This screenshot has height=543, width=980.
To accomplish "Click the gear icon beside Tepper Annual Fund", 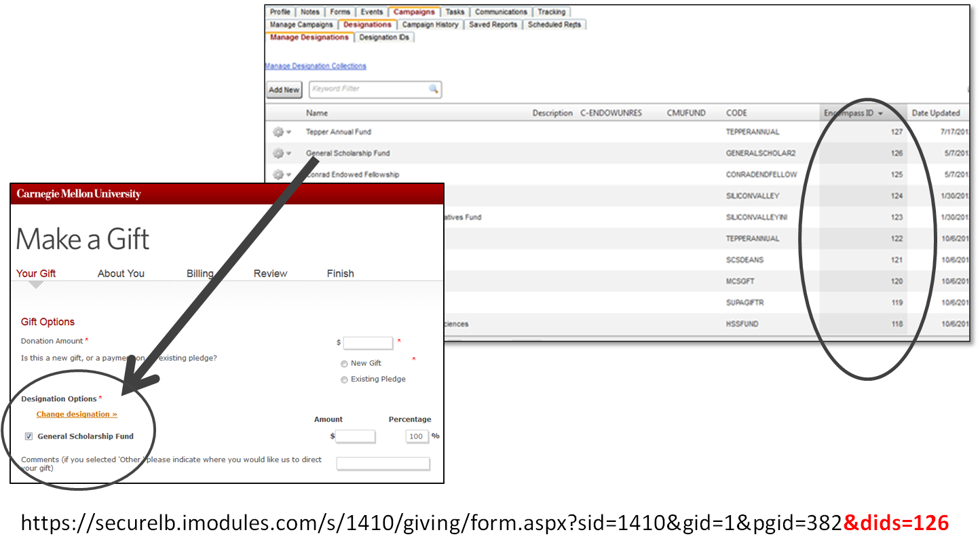I will (x=278, y=132).
